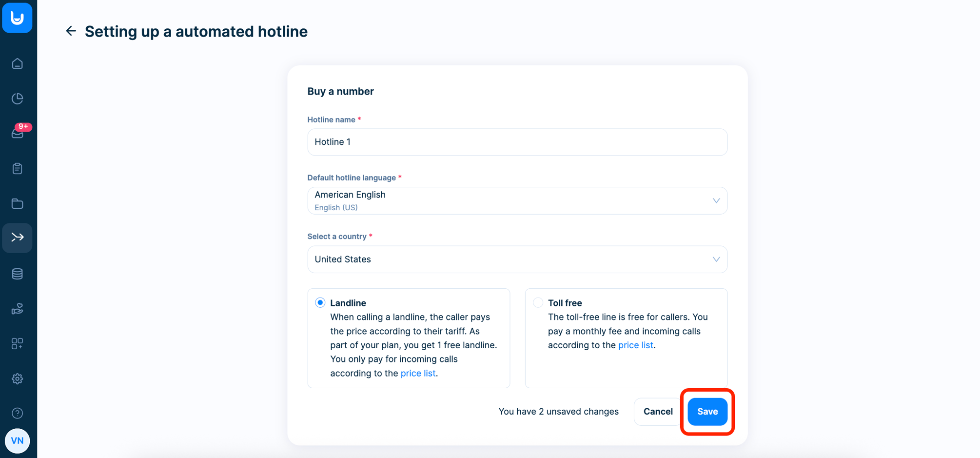
Task: Select the Landline radio option
Action: coord(320,303)
